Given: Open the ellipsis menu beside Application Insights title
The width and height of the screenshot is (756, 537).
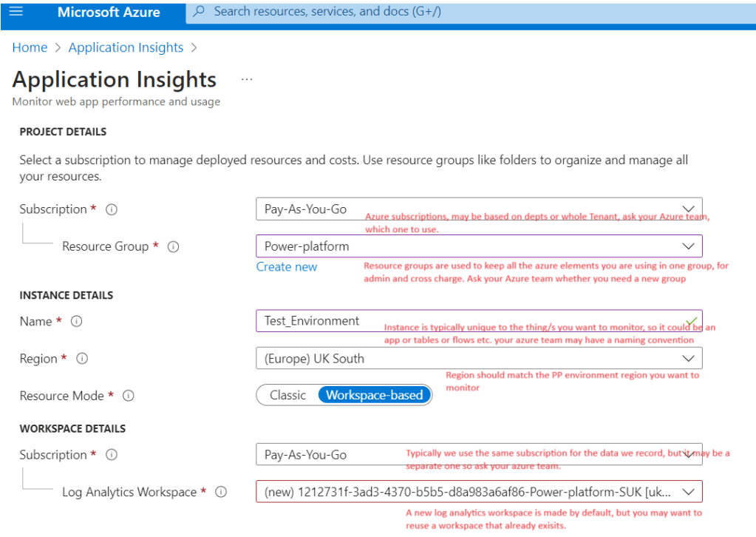Looking at the screenshot, I should [x=247, y=80].
